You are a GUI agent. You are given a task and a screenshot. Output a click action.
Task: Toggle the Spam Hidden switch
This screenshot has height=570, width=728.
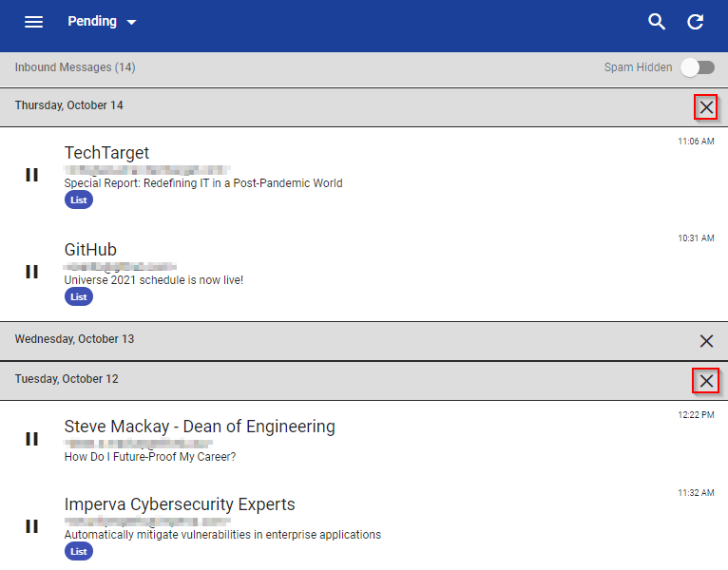pos(698,67)
